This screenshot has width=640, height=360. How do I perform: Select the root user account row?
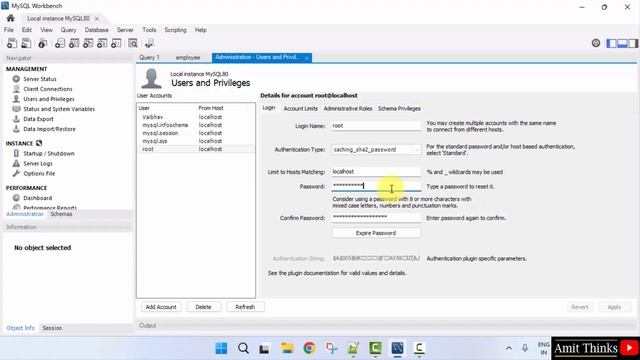[x=196, y=149]
